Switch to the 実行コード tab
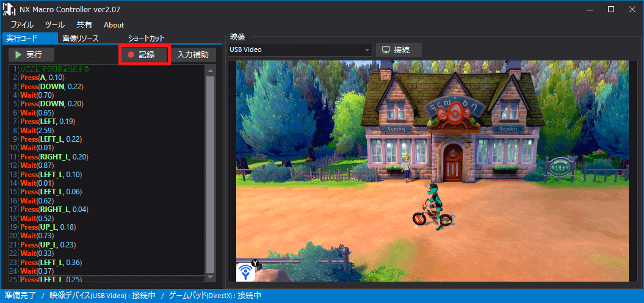Image resolution: width=644 pixels, height=303 pixels. 30,38
